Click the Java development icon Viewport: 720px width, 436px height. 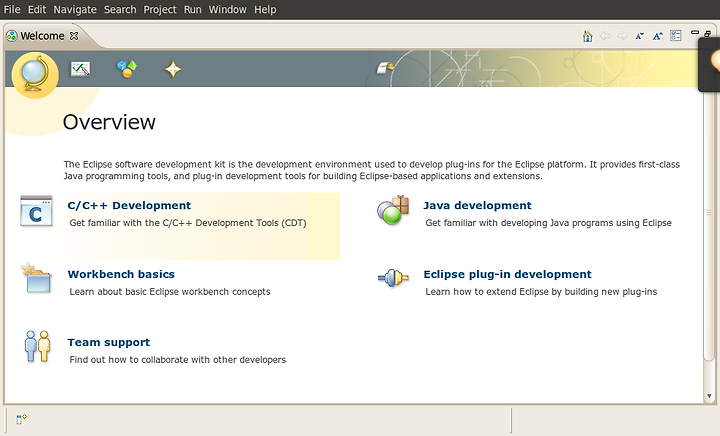pyautogui.click(x=393, y=210)
